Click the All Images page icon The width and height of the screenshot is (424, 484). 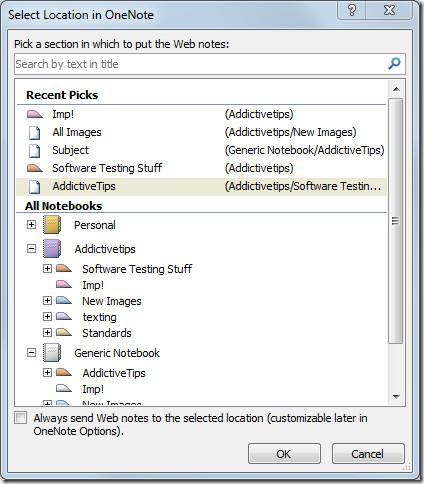point(34,132)
